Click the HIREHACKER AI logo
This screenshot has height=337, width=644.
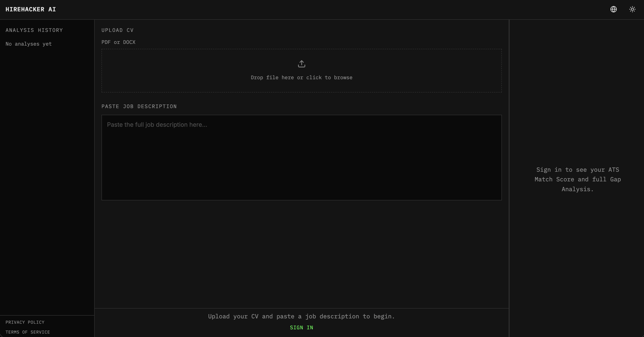pos(31,9)
